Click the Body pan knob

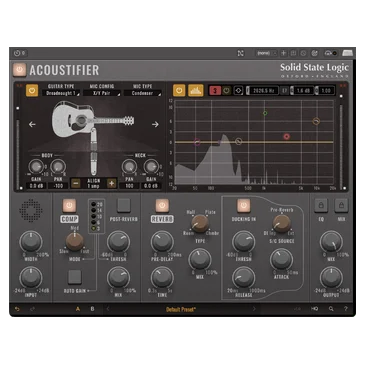[58, 166]
